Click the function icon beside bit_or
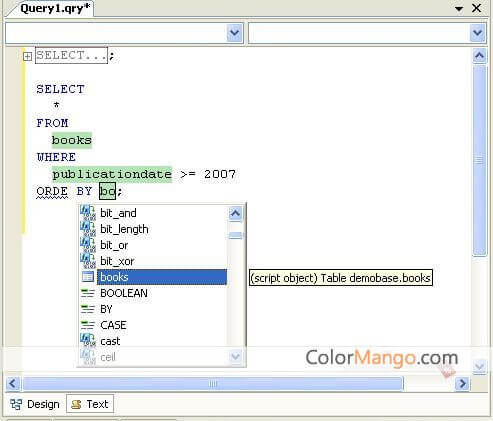This screenshot has width=493, height=421. pos(88,244)
